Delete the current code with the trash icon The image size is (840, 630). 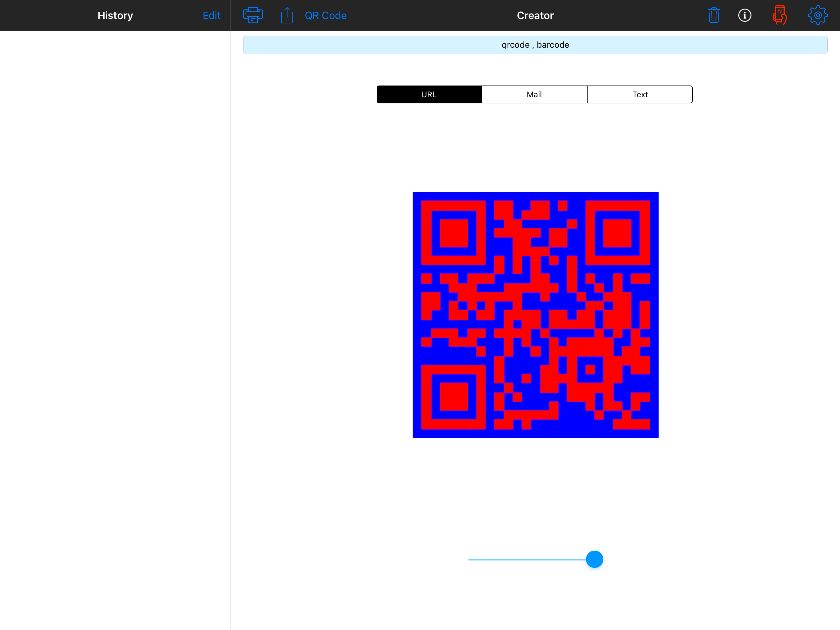click(714, 15)
